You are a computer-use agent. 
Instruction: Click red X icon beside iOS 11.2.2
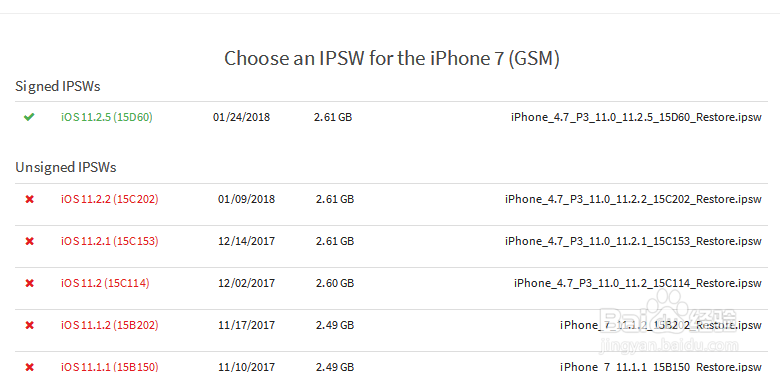coord(30,199)
